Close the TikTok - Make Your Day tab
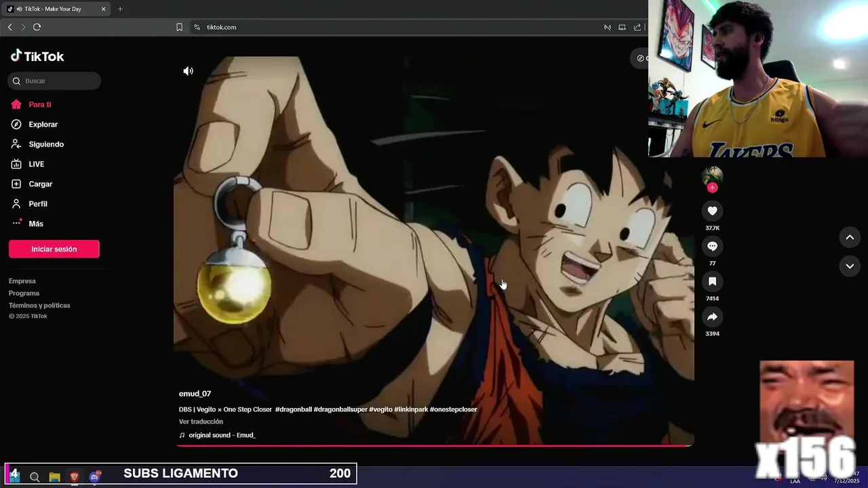 (103, 9)
